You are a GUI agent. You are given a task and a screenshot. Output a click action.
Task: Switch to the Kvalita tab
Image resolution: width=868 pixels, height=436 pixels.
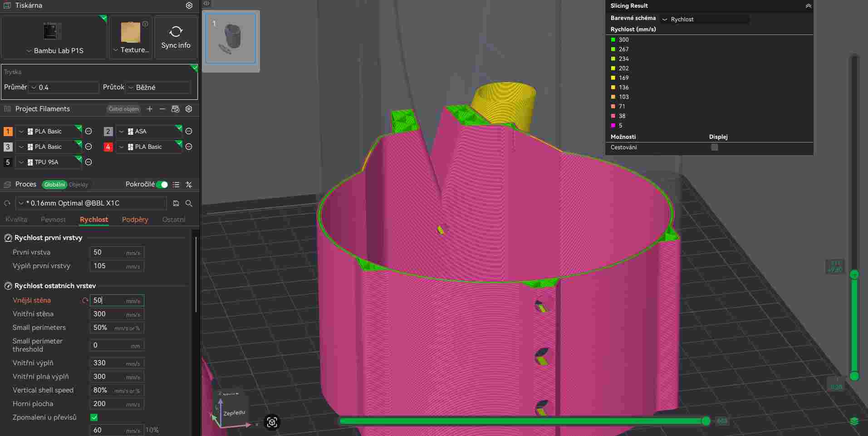click(16, 220)
